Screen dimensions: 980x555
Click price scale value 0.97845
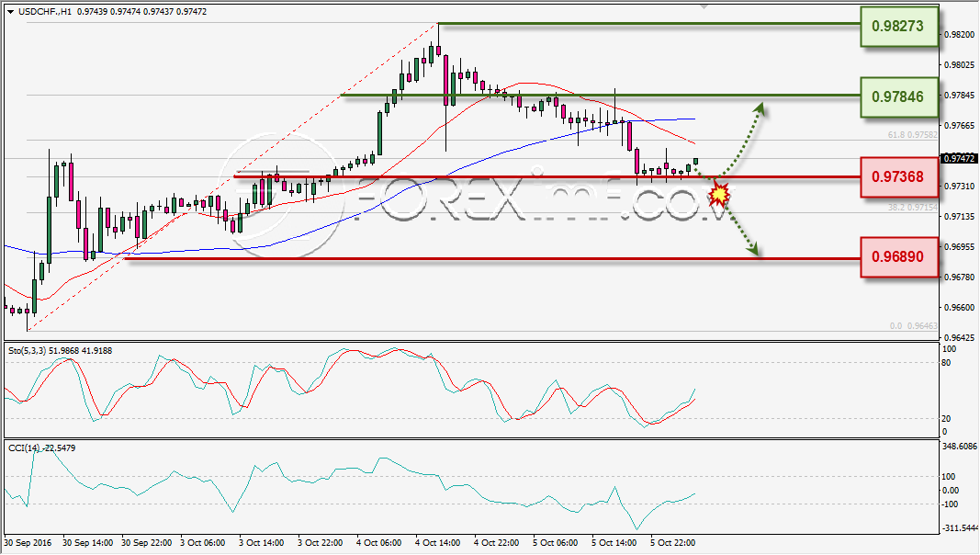click(958, 95)
